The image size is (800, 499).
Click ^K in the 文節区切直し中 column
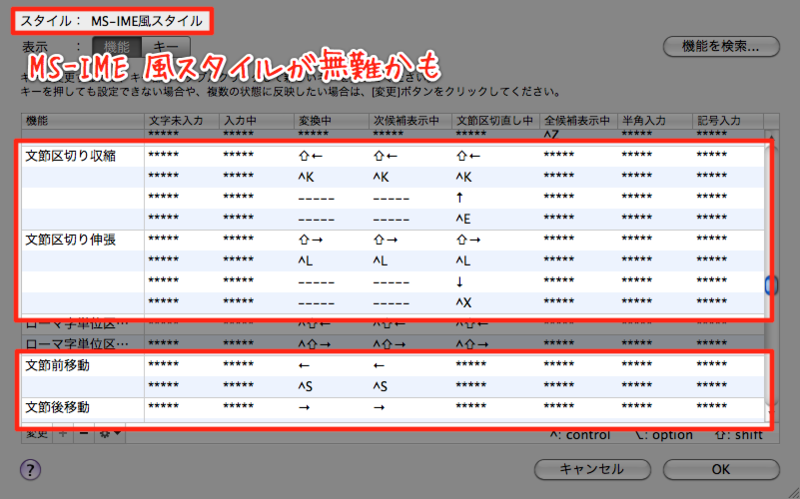click(464, 177)
